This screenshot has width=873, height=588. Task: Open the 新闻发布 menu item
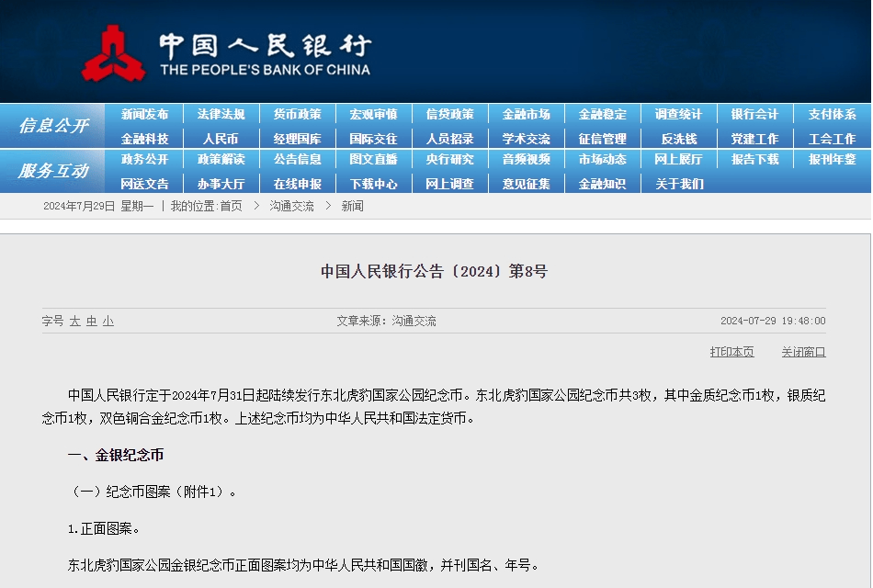click(x=145, y=114)
